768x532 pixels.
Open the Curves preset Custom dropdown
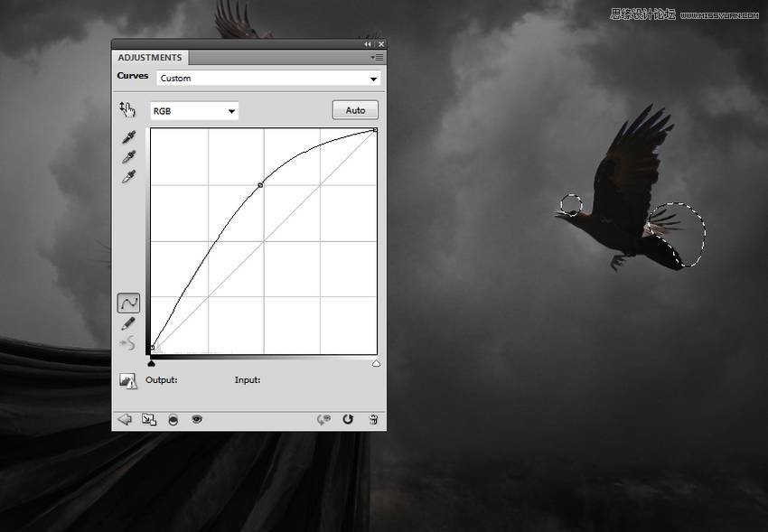(268, 79)
